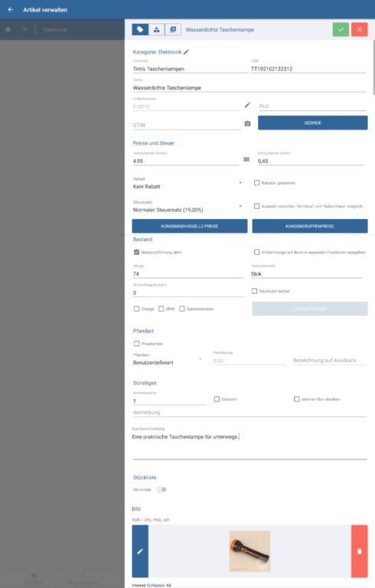Viewport: 375px width, 588px height.
Task: Open KUNDENINDIVIDUELLE PREISE
Action: pyautogui.click(x=190, y=226)
